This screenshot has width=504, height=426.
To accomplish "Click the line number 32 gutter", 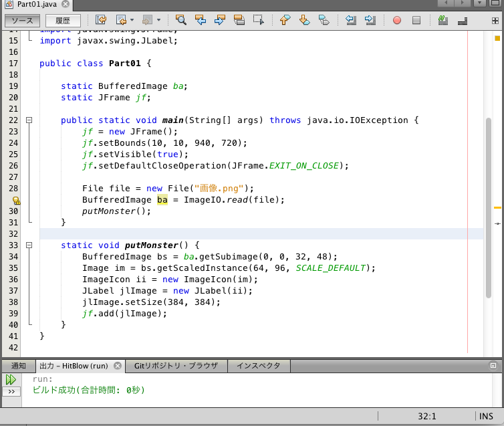I will pos(13,234).
